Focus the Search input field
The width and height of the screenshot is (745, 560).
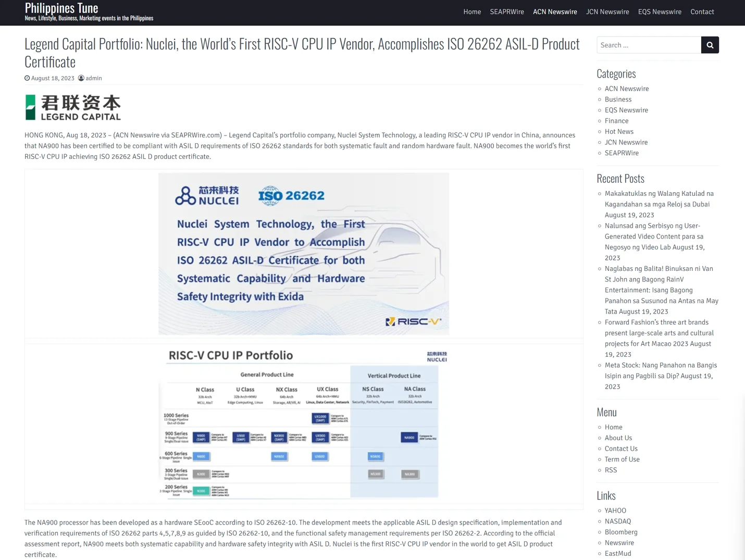point(649,45)
